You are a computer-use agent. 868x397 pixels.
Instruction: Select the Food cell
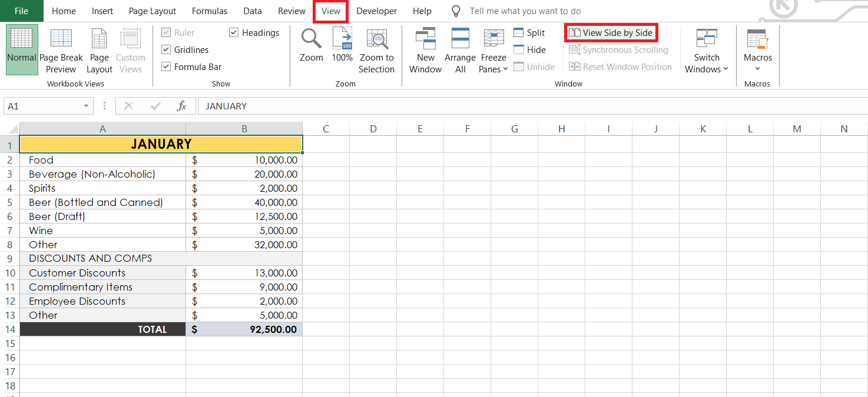tap(102, 160)
